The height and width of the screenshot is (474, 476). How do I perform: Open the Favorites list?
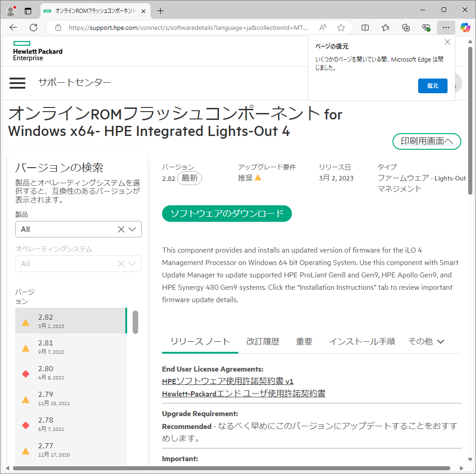[x=386, y=28]
